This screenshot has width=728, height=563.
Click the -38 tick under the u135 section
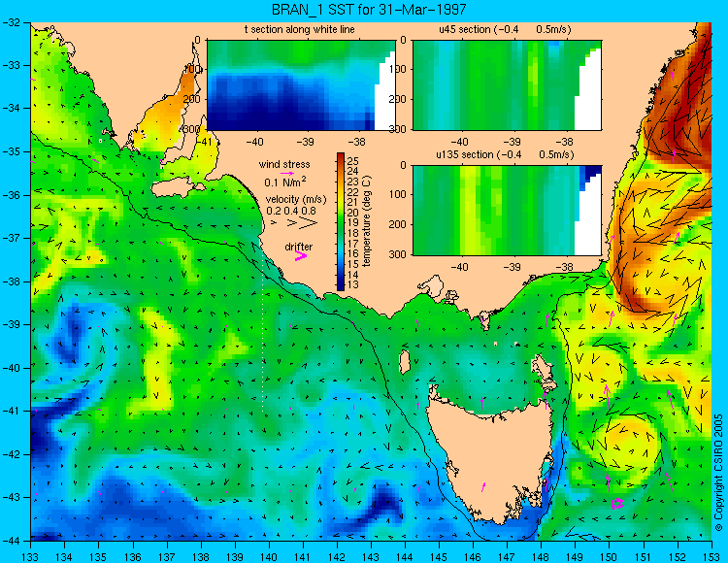pos(564,267)
